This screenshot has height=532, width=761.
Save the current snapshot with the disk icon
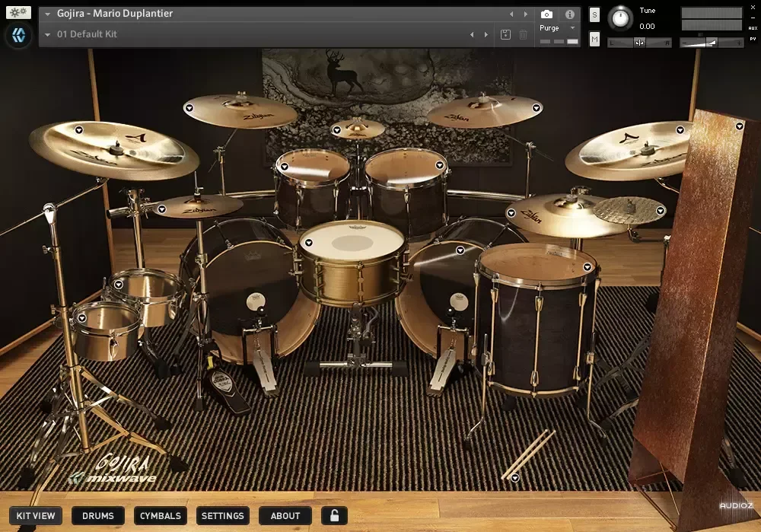coord(505,34)
